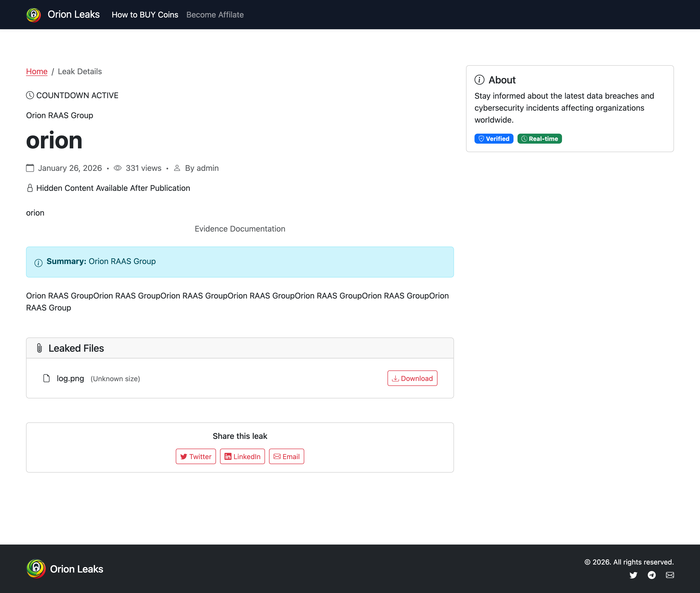Go to the Home breadcrumb link
Image resolution: width=700 pixels, height=593 pixels.
click(x=37, y=72)
